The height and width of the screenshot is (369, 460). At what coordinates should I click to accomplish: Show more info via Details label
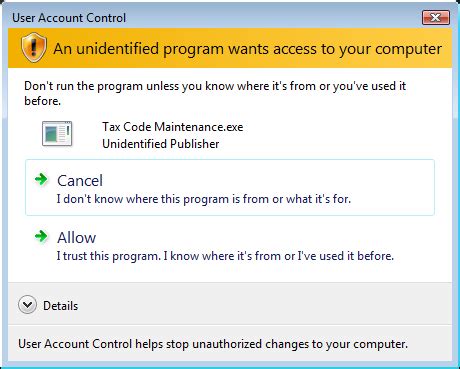point(60,306)
